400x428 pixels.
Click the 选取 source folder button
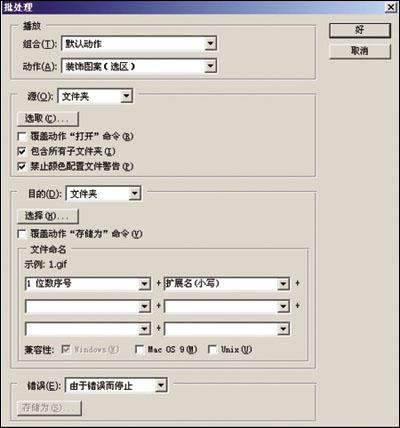48,119
